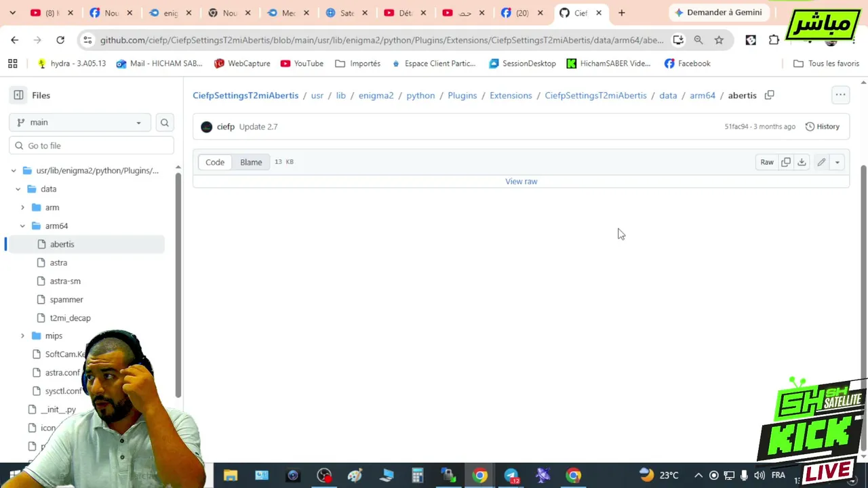Viewport: 868px width, 488px height.
Task: Click the taskbar volume speaker icon
Action: (759, 476)
